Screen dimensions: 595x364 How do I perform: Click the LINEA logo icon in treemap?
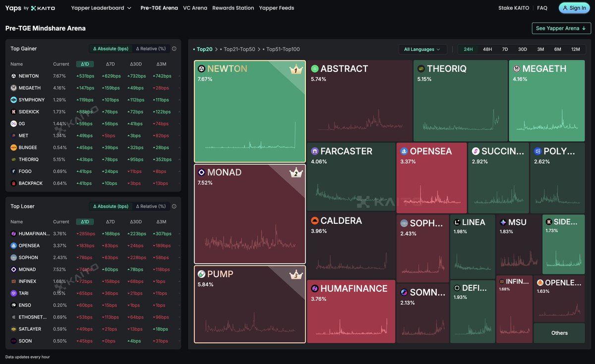[x=457, y=222]
